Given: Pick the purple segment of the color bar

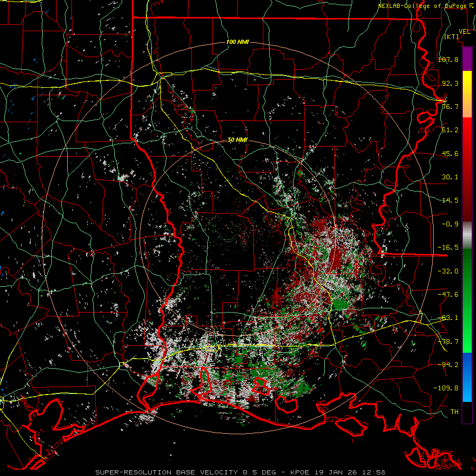Looking at the screenshot, I should (x=467, y=59).
